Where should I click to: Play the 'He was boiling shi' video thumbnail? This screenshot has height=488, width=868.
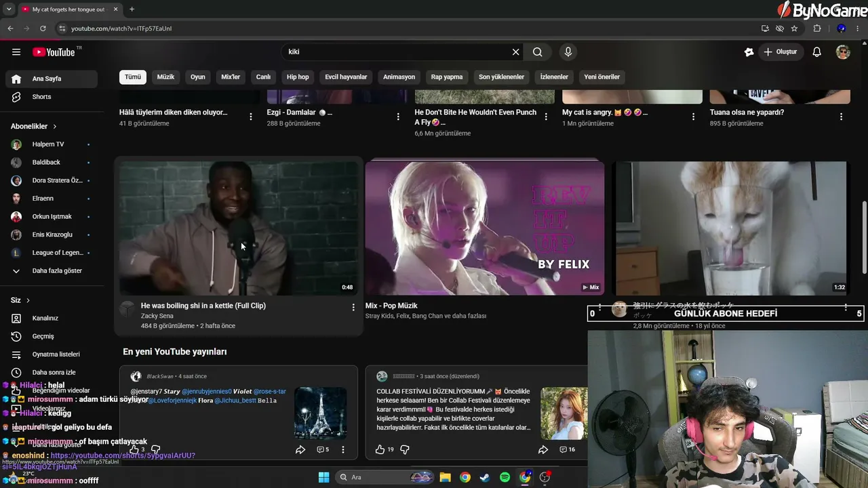tap(239, 228)
